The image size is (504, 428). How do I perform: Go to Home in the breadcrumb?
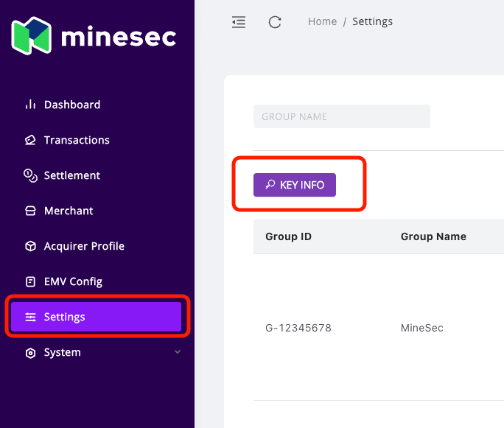322,21
